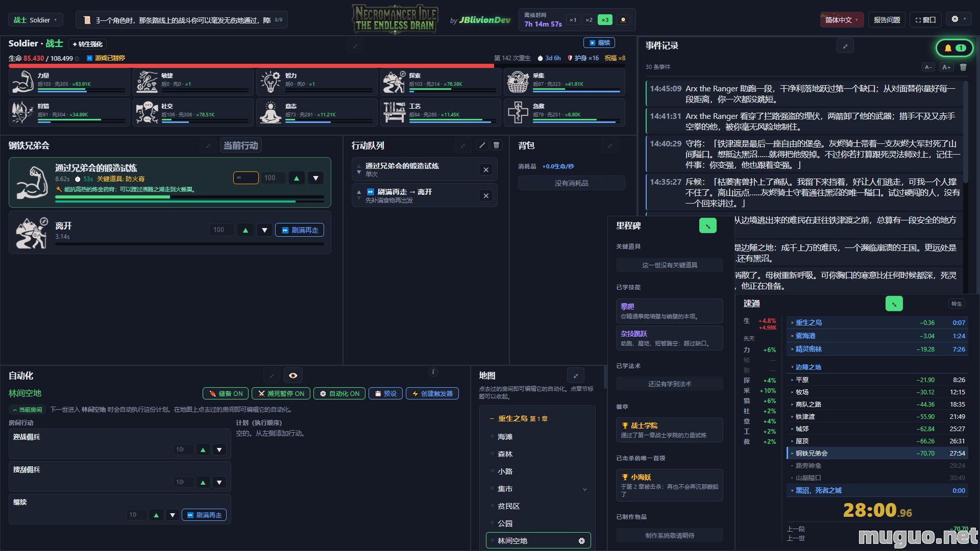This screenshot has height=551, width=980.
Task: Toggle 储备 ON switch
Action: coord(226,393)
